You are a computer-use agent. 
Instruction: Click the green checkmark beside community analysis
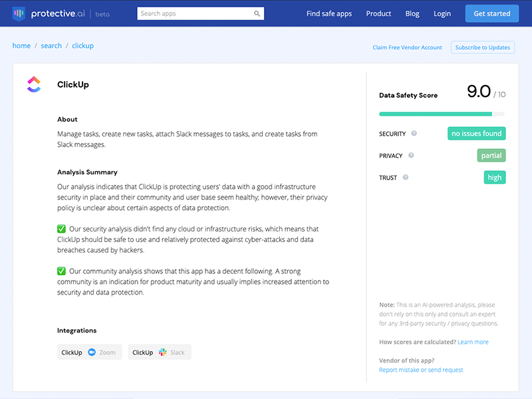click(x=61, y=271)
